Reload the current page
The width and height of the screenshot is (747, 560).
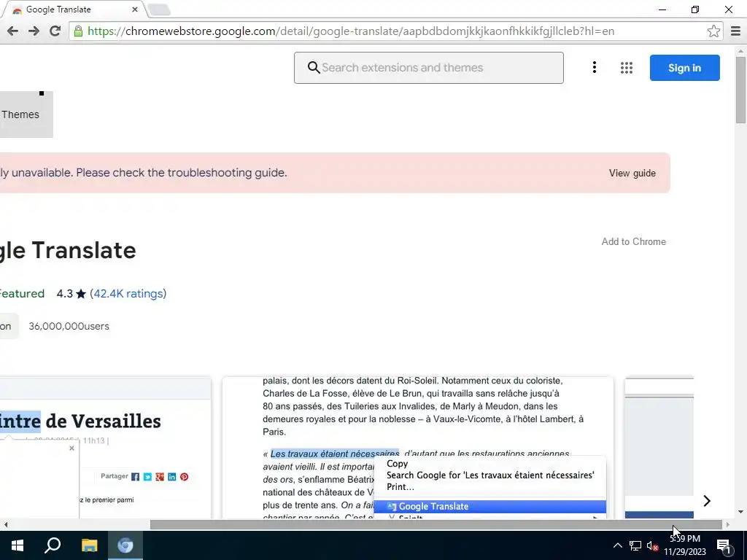55,31
